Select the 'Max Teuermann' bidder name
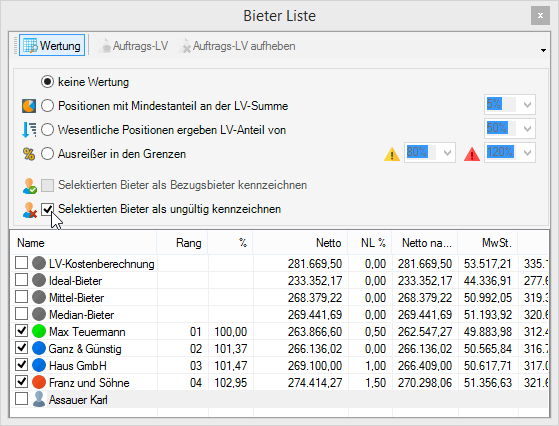This screenshot has height=426, width=559. pos(87,332)
